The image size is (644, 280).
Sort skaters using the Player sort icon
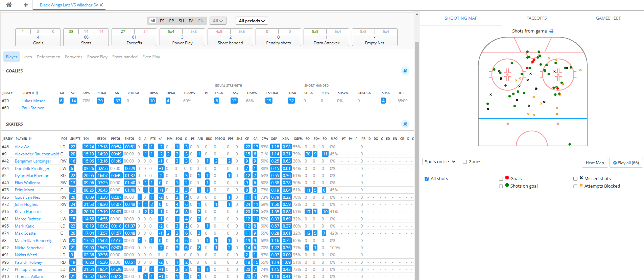[30, 139]
